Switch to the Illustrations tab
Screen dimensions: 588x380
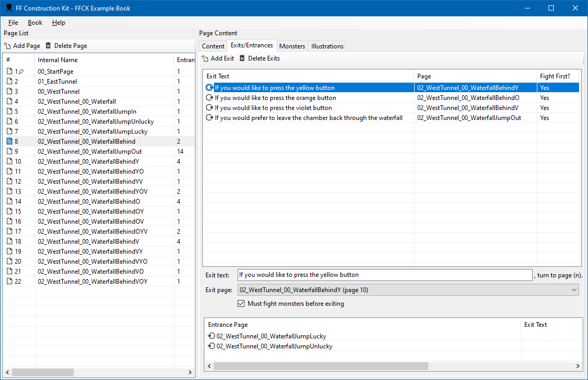(327, 46)
